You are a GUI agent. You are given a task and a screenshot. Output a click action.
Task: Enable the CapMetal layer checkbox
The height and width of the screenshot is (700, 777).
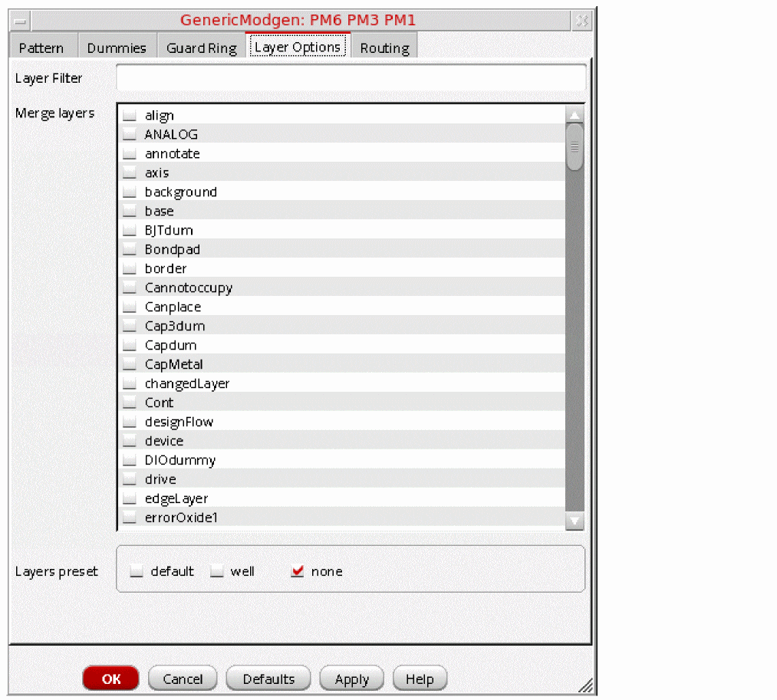click(130, 364)
